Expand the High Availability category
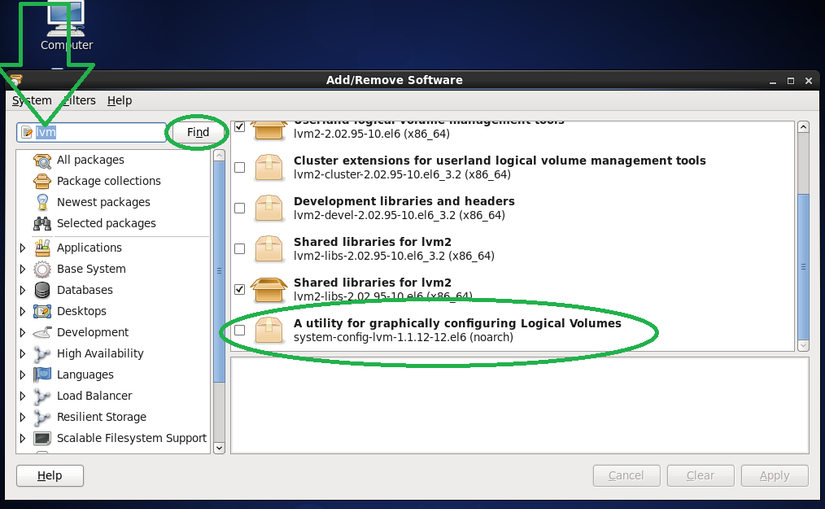Image resolution: width=825 pixels, height=509 pixels. point(23,354)
